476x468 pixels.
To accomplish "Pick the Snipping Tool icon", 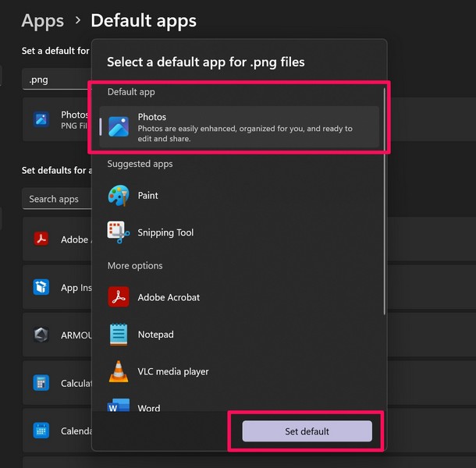I will click(119, 232).
